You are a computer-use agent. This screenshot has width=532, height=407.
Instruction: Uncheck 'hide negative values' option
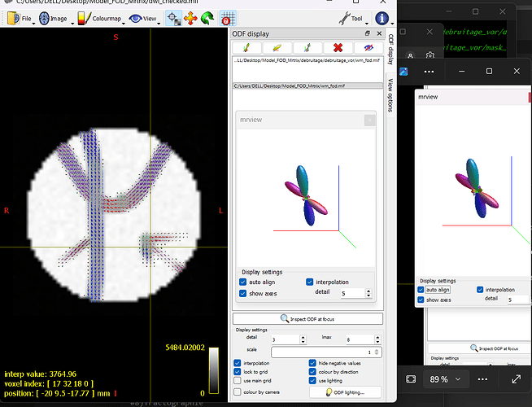click(313, 362)
